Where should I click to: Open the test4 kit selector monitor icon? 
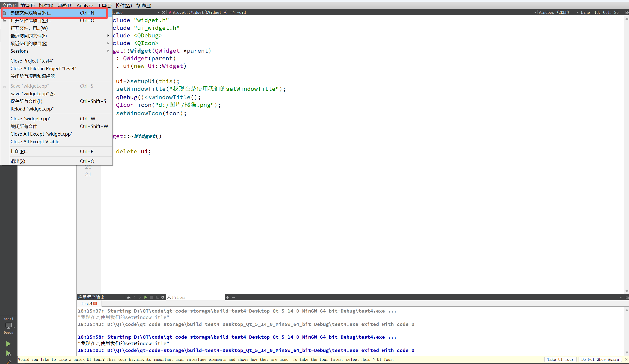coord(8,325)
